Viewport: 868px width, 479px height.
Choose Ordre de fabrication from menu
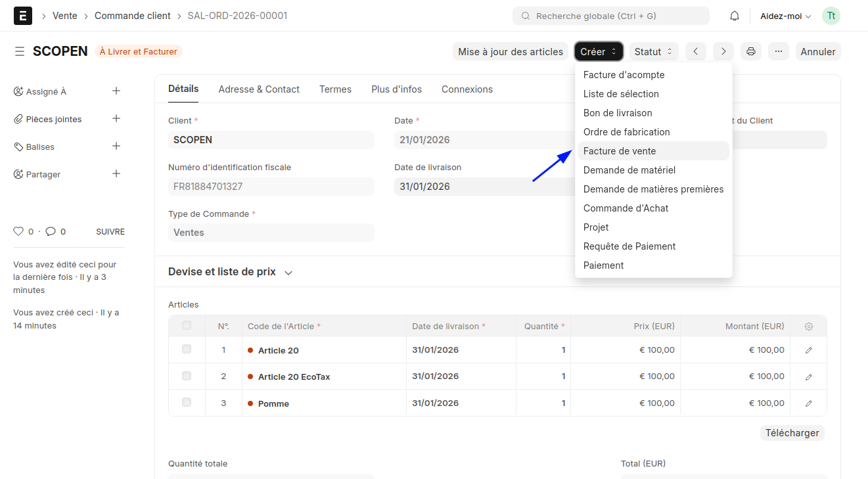(654, 132)
